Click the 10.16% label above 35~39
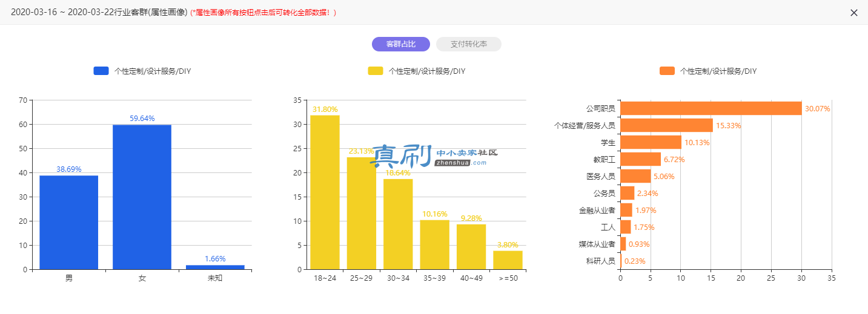 [435, 214]
